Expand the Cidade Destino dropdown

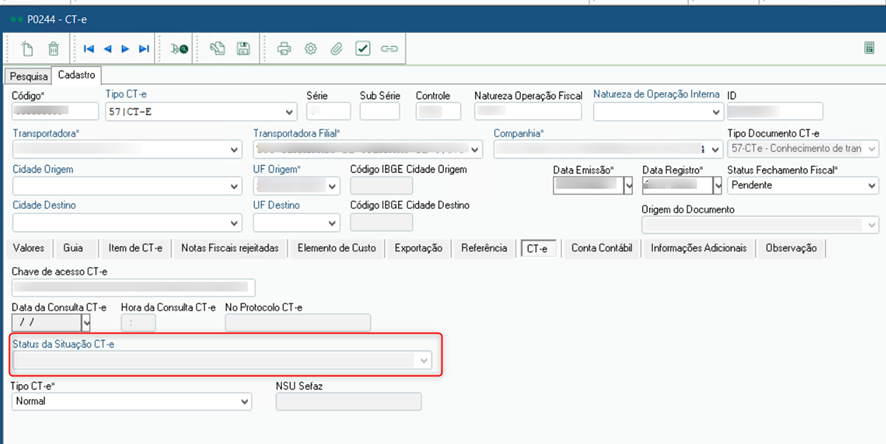click(234, 223)
